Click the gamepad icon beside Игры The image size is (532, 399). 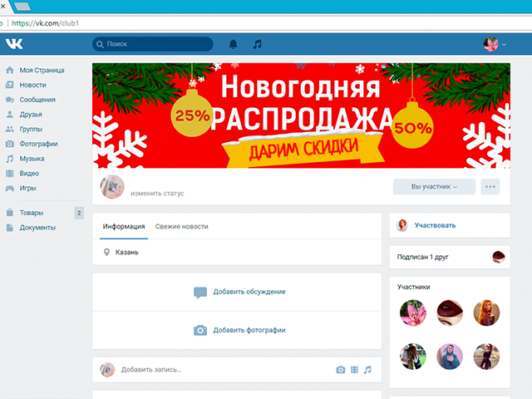coord(10,189)
